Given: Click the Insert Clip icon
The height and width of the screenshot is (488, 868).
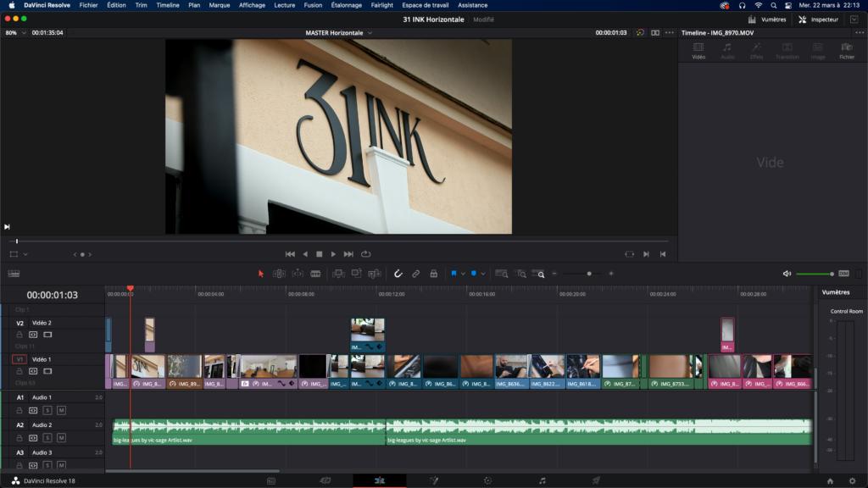Looking at the screenshot, I should 338,274.
